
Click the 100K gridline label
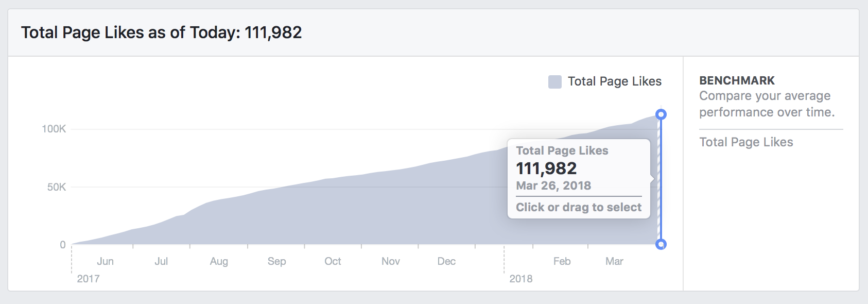click(54, 129)
